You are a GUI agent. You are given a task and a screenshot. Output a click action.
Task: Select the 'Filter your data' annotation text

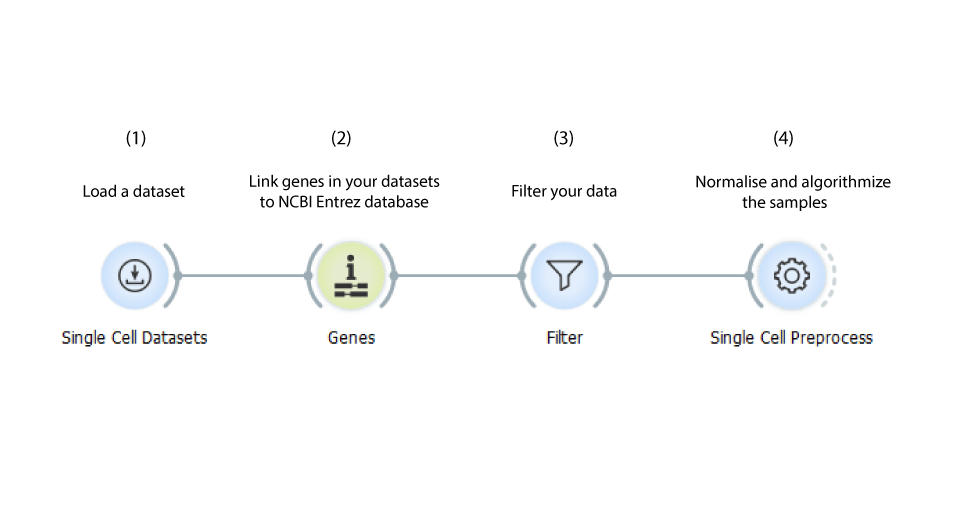pos(564,192)
